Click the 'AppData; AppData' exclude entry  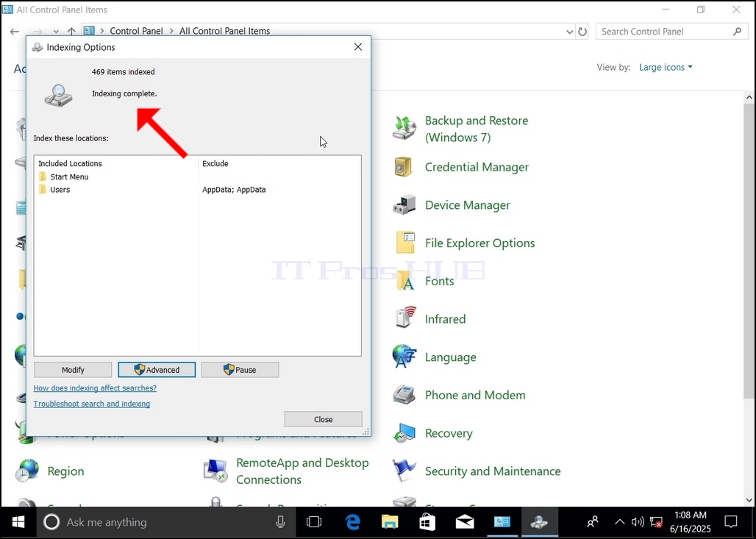[234, 190]
